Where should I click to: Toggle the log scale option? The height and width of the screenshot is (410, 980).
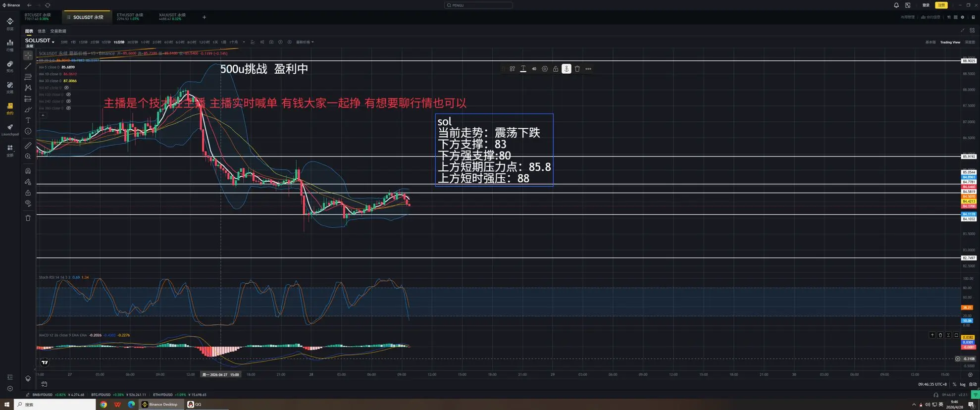pos(963,384)
